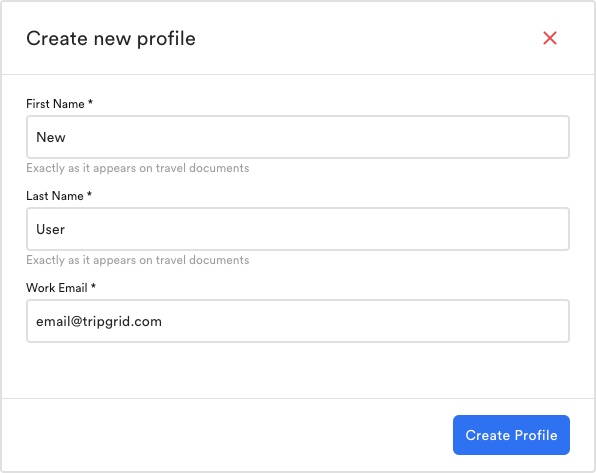Focus the First Name input field

point(298,137)
